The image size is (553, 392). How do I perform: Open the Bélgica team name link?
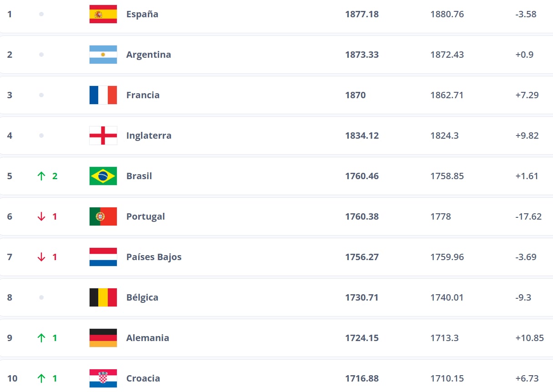tap(142, 297)
